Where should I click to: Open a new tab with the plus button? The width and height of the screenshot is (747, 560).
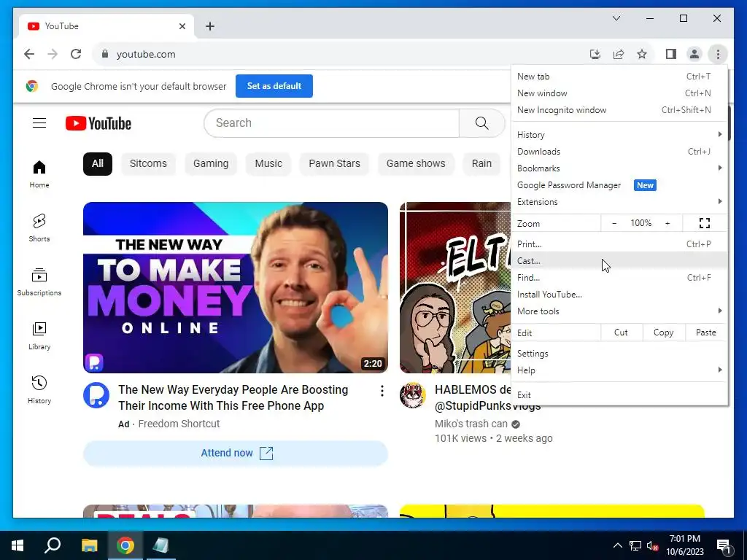210,26
